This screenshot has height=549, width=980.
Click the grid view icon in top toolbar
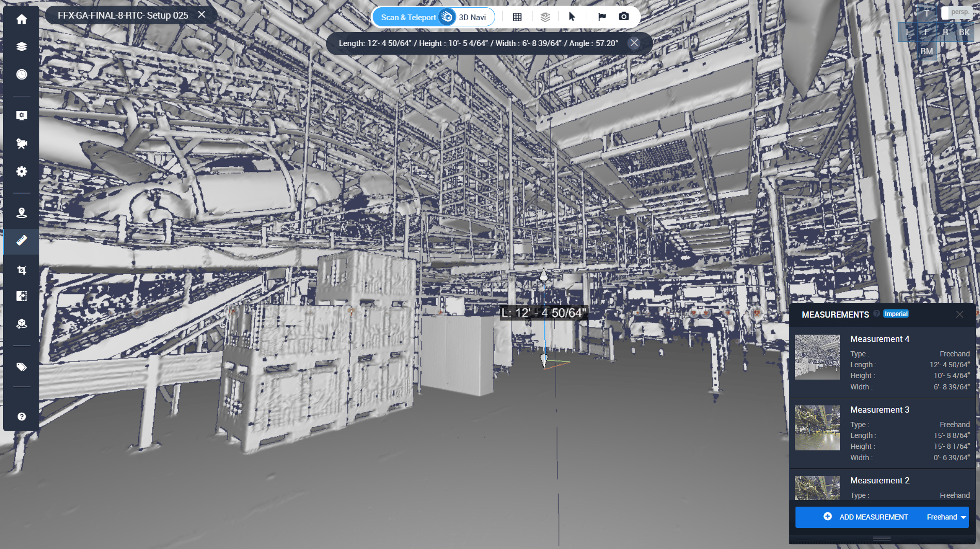click(x=517, y=17)
